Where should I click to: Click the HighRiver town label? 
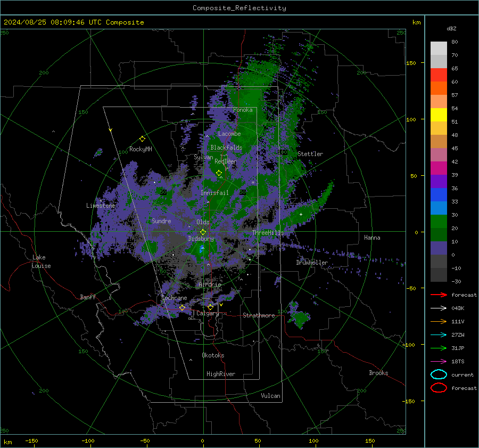221,374
